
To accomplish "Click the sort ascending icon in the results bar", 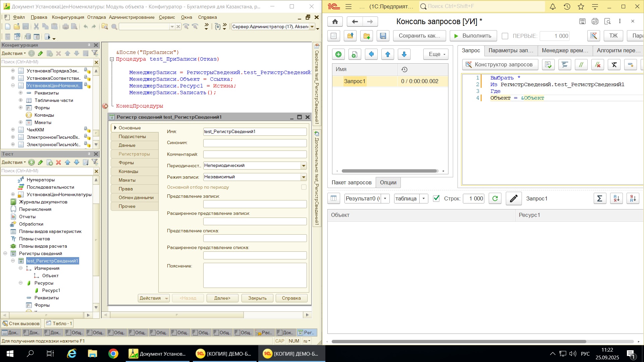I will (616, 198).
